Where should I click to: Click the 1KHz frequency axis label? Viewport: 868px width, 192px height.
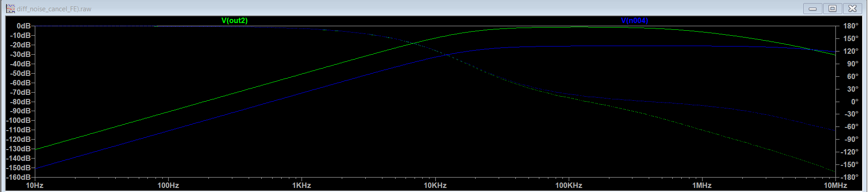[302, 185]
